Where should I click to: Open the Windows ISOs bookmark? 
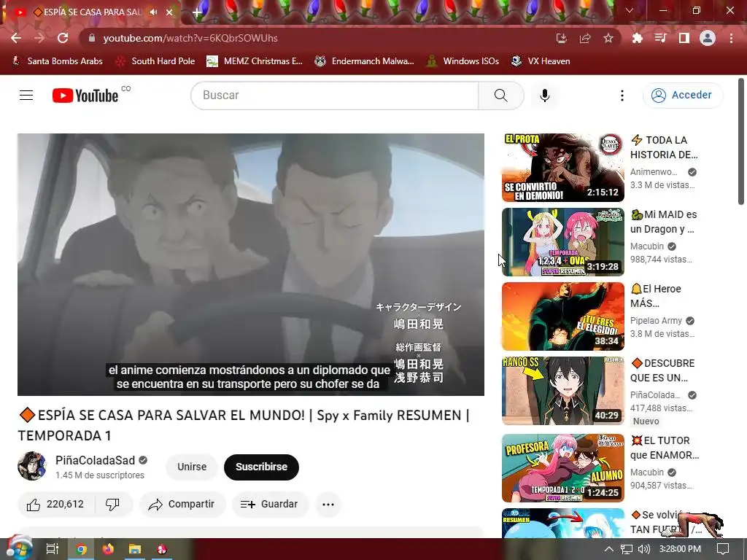[462, 61]
